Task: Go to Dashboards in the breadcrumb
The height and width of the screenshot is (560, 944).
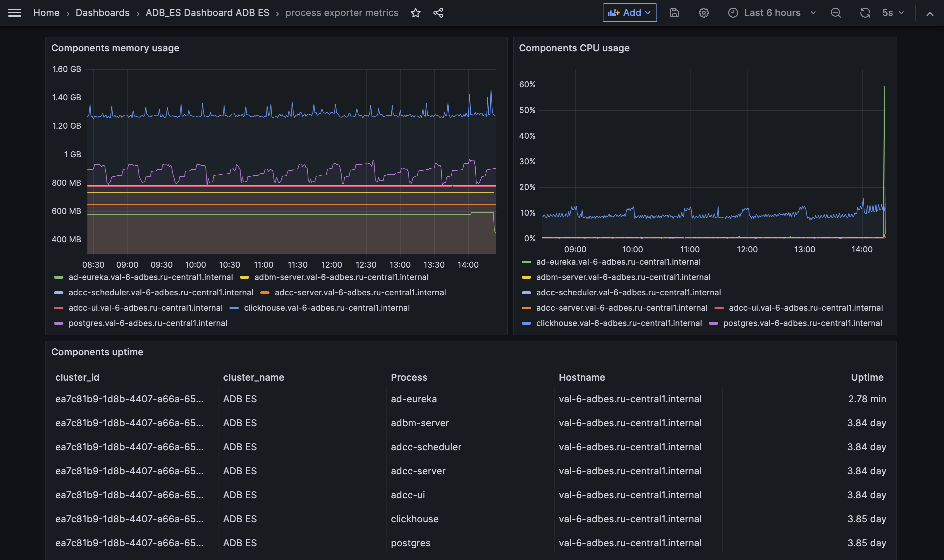Action: (x=102, y=12)
